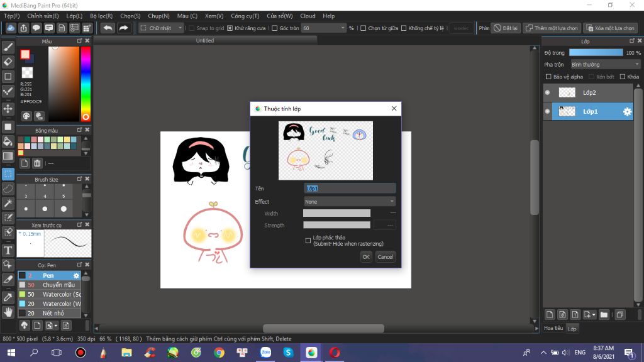The image size is (644, 362).
Task: Enable Góc tròn checkbox
Action: click(x=275, y=28)
